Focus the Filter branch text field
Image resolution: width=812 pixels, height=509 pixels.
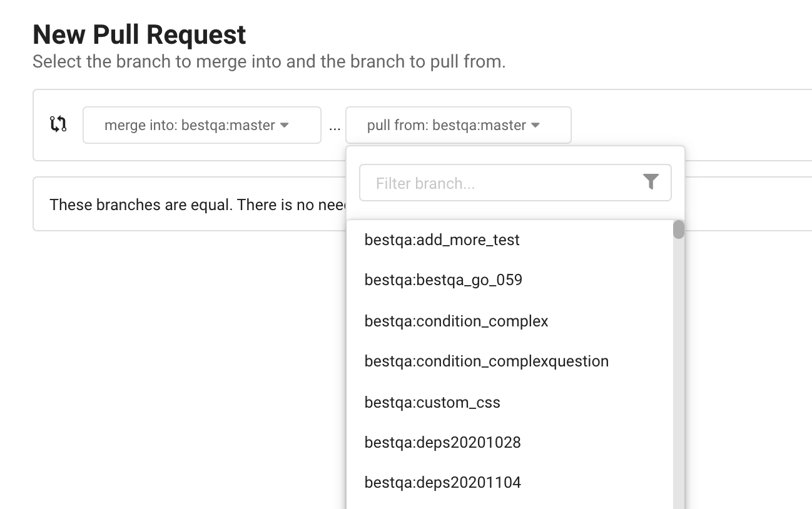pos(500,183)
